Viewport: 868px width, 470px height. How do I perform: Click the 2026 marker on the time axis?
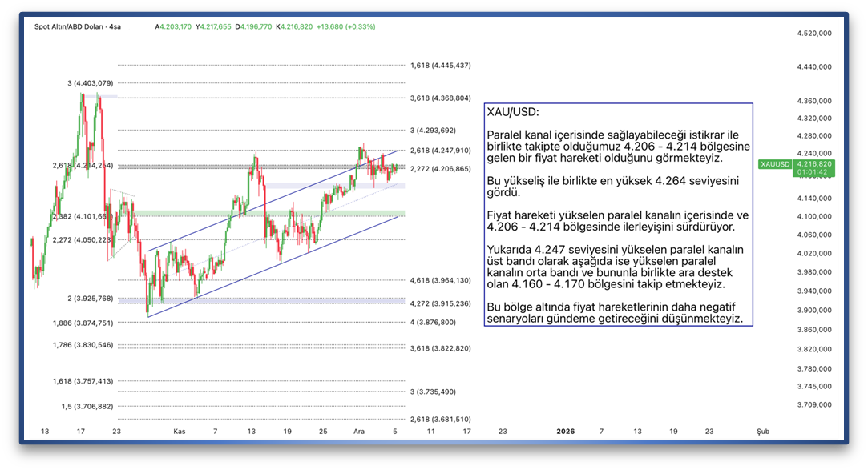tap(566, 431)
